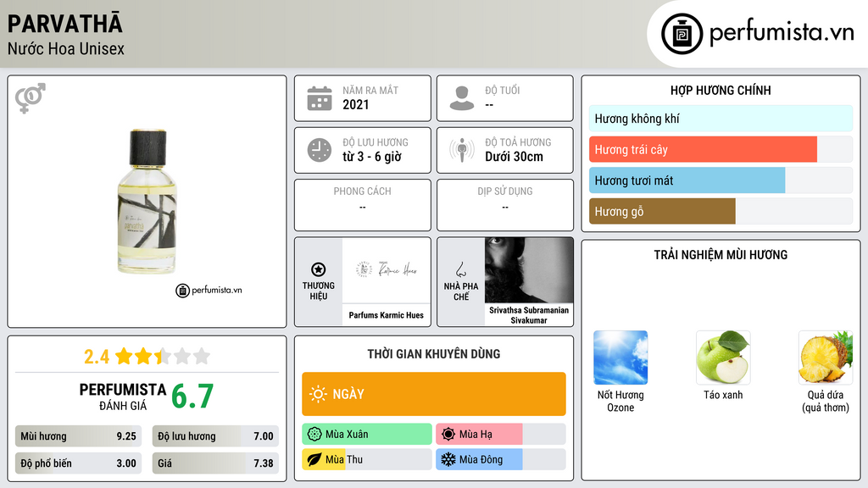Viewport: 868px width, 488px height.
Task: Click the Mùa Xuân season bar
Action: 367,434
